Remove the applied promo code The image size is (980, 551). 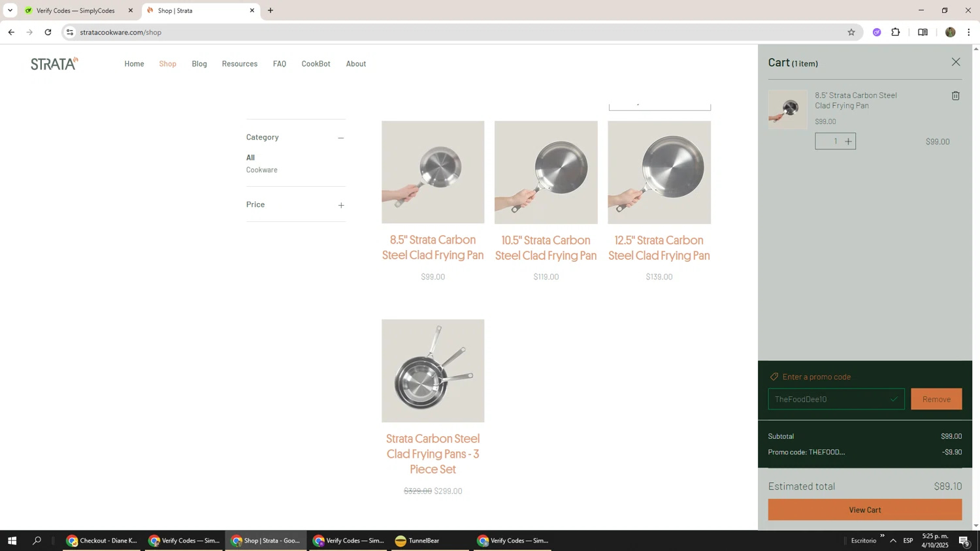pos(936,399)
